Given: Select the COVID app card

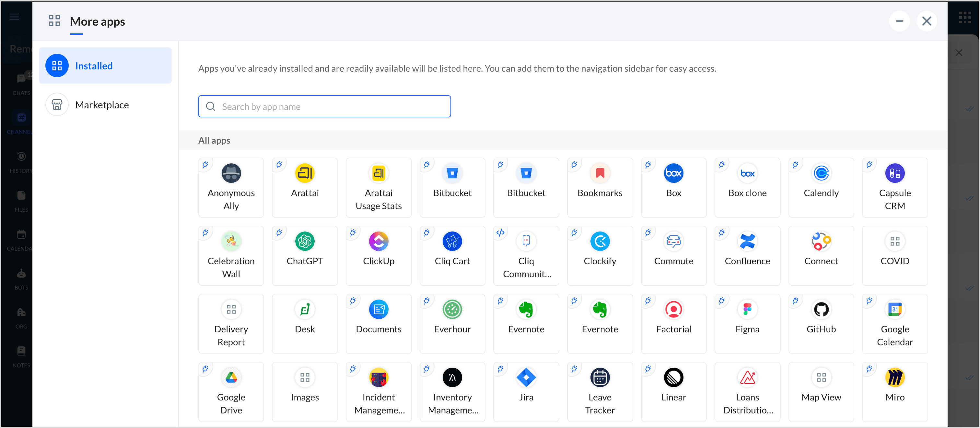Looking at the screenshot, I should pyautogui.click(x=895, y=256).
